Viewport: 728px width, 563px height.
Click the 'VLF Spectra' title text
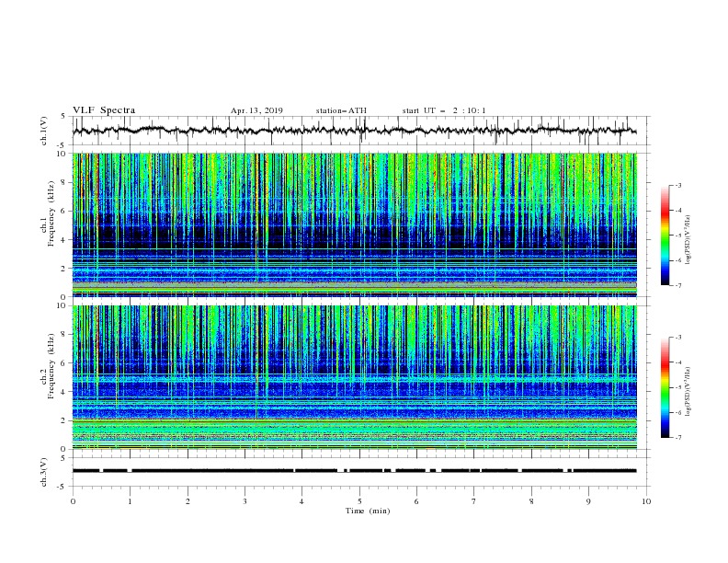pyautogui.click(x=104, y=110)
